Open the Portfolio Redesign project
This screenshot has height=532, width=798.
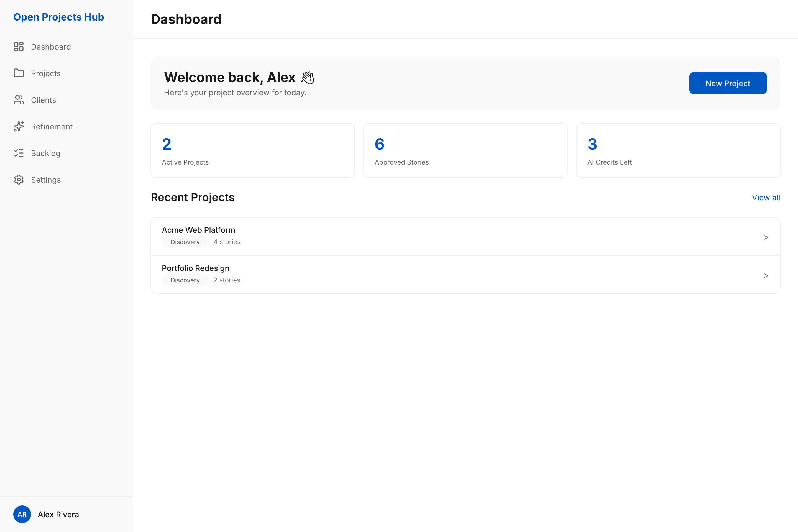(x=465, y=275)
